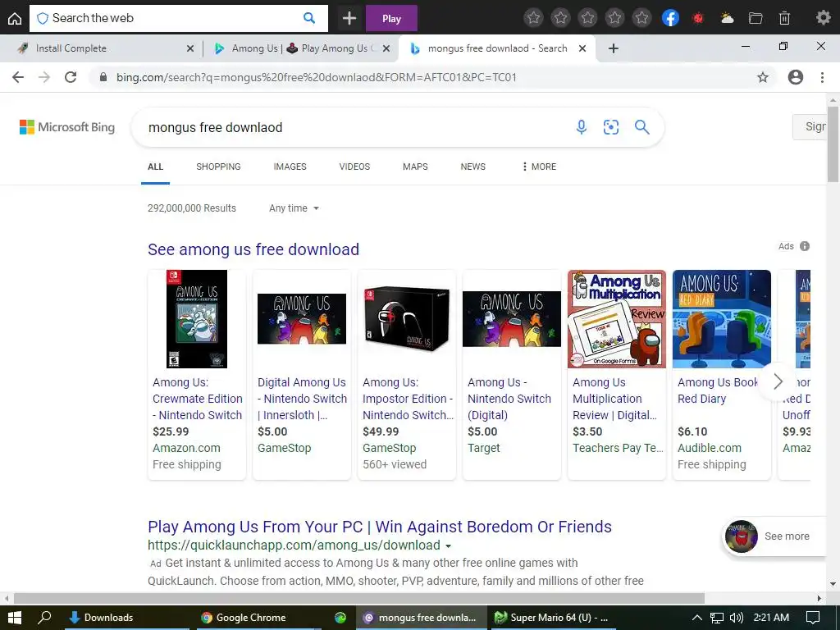
Task: Click the See more button
Action: 774,536
